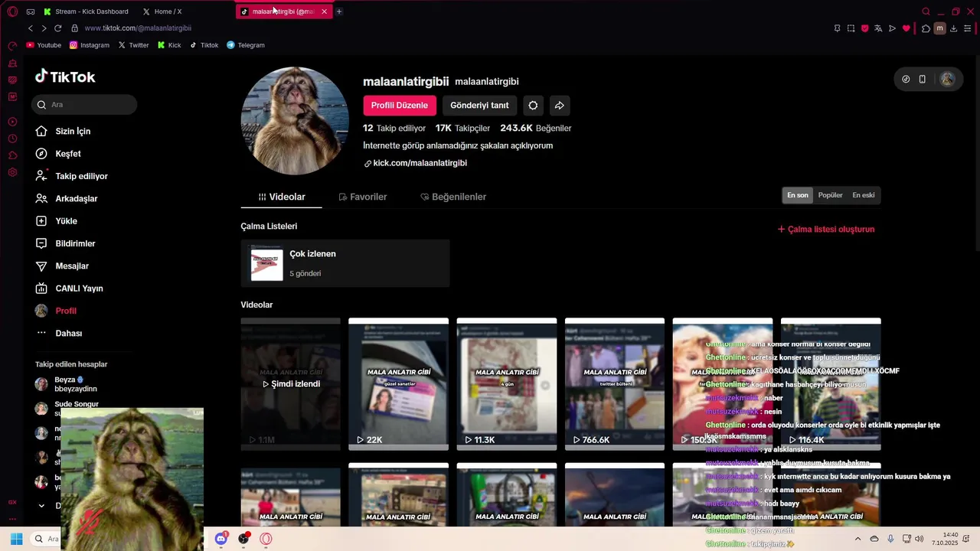This screenshot has height=551, width=980.
Task: Open Takip ediliyor in the sidebar
Action: [x=71, y=176]
